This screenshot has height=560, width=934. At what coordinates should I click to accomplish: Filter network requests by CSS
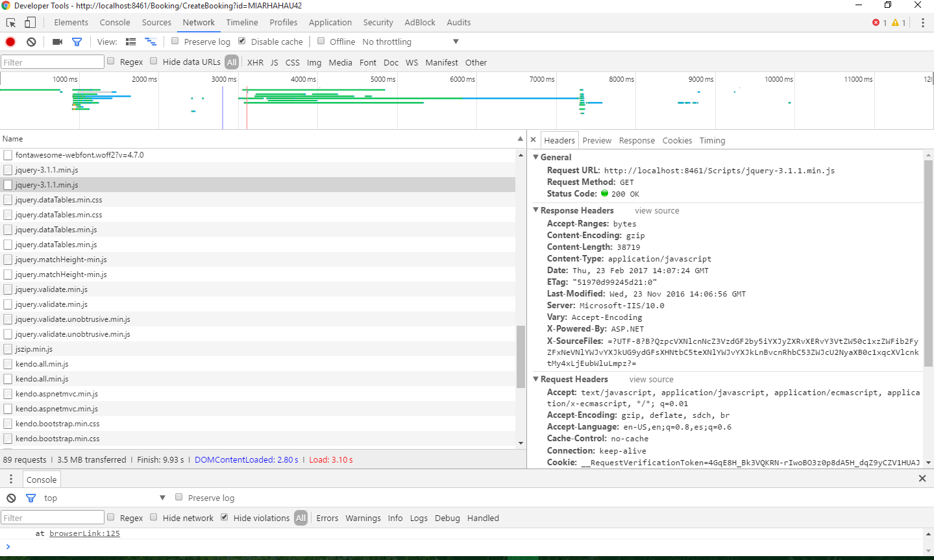pyautogui.click(x=293, y=62)
